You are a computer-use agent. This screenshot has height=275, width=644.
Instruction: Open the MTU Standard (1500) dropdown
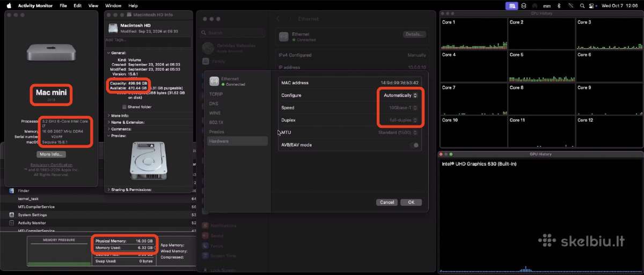pos(398,132)
